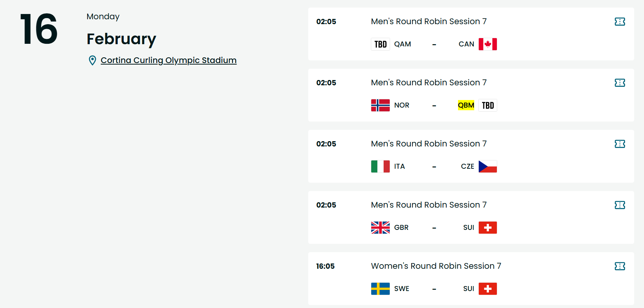Screen dimensions: 644x308
Task: Click the Great Britain flag icon
Action: pos(380,228)
